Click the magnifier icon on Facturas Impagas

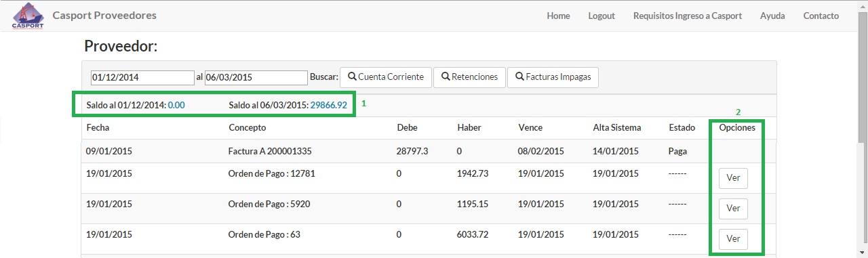click(520, 77)
